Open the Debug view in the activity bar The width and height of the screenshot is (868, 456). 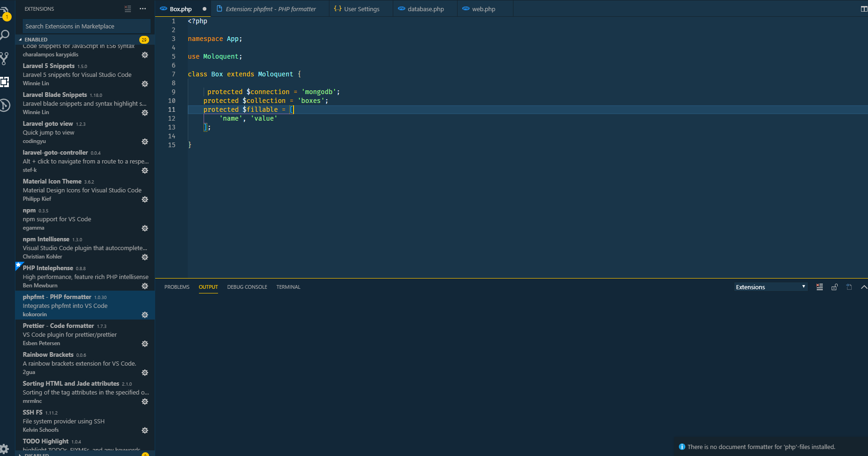coord(5,106)
